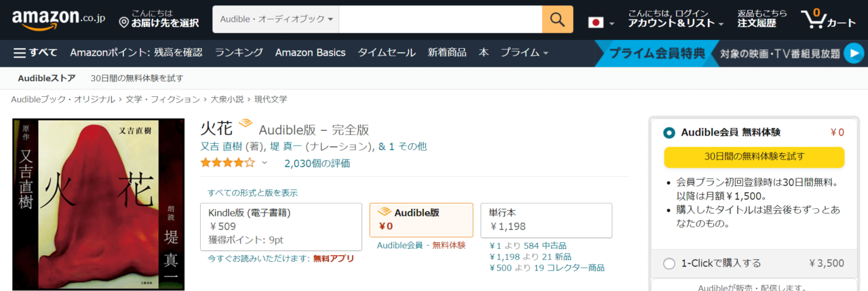Click the delivery location pin icon
This screenshot has width=868, height=291.
click(123, 23)
